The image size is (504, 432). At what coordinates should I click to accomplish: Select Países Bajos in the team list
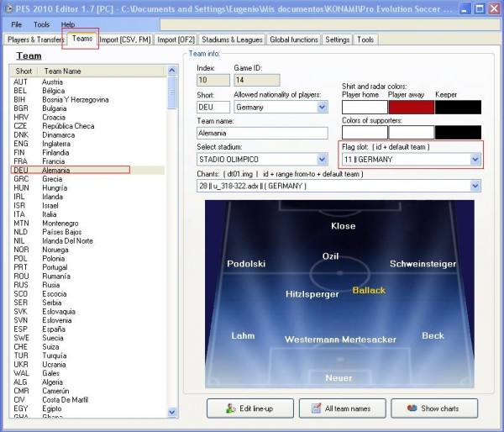(87, 232)
